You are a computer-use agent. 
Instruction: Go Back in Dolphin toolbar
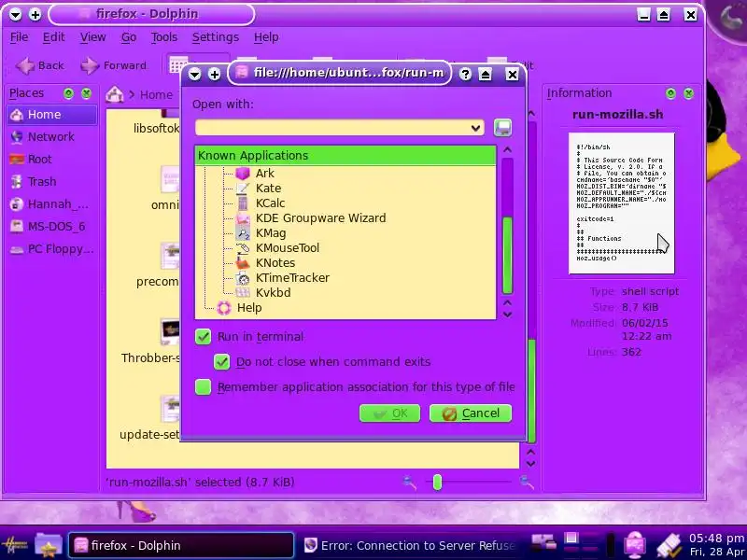(x=40, y=65)
